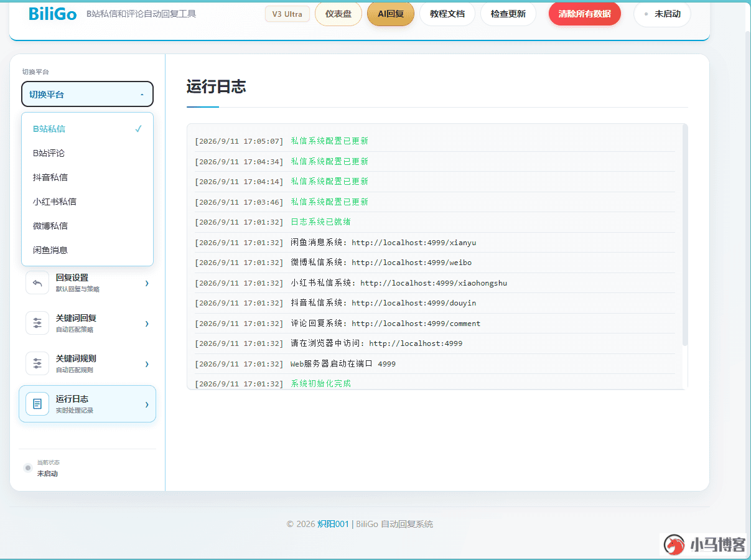
Task: Pick 微博私信 from the platform options
Action: coord(87,226)
